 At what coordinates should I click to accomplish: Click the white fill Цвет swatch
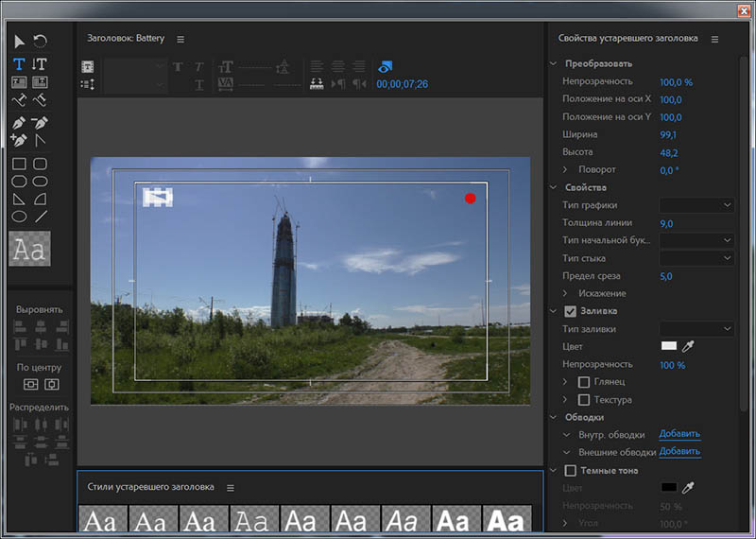(669, 346)
